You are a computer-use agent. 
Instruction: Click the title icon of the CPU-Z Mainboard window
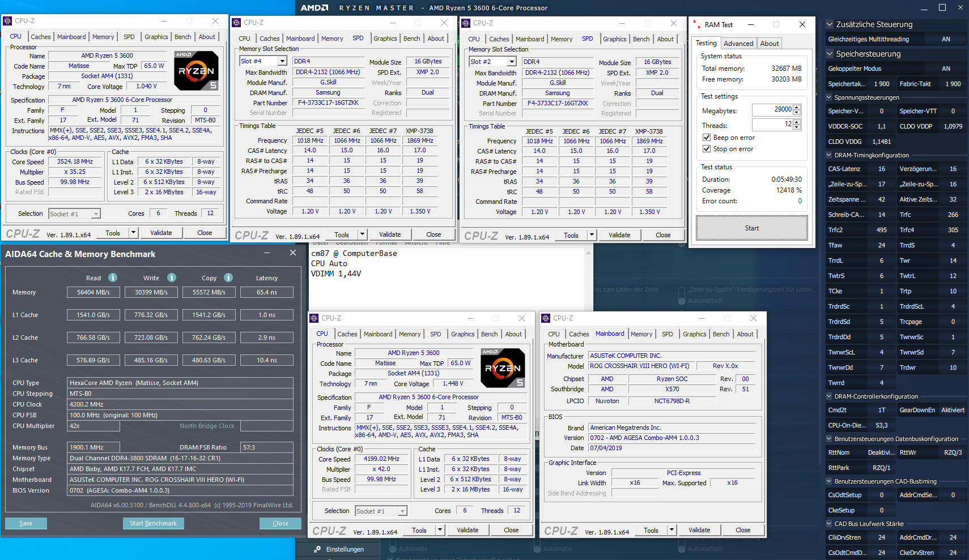(x=546, y=318)
